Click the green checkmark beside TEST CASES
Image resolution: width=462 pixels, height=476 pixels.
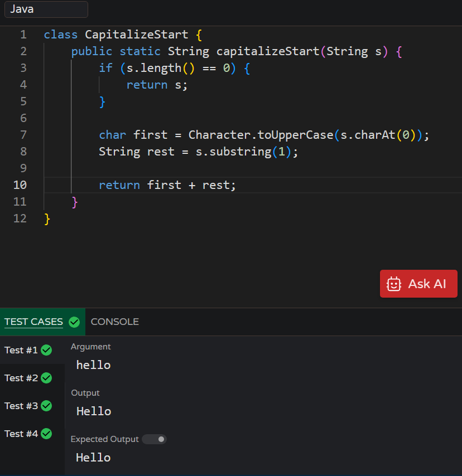click(74, 322)
